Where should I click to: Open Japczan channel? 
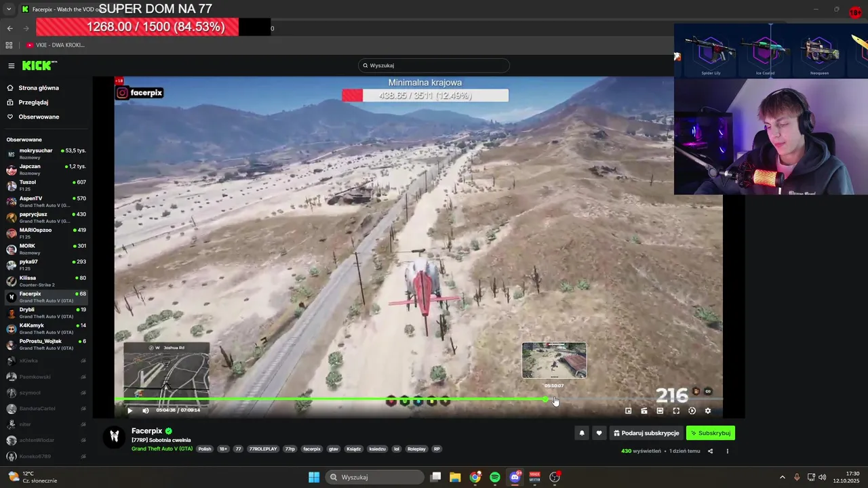point(46,169)
